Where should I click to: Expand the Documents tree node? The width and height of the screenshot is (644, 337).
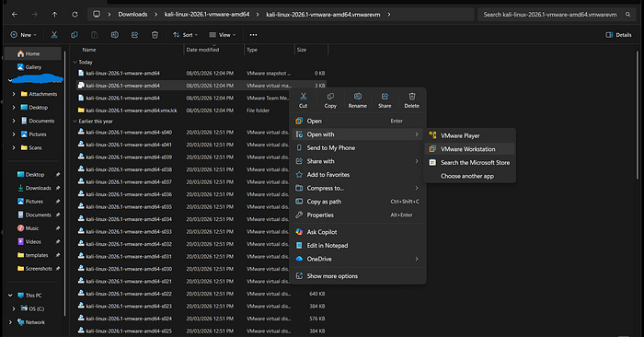point(14,121)
